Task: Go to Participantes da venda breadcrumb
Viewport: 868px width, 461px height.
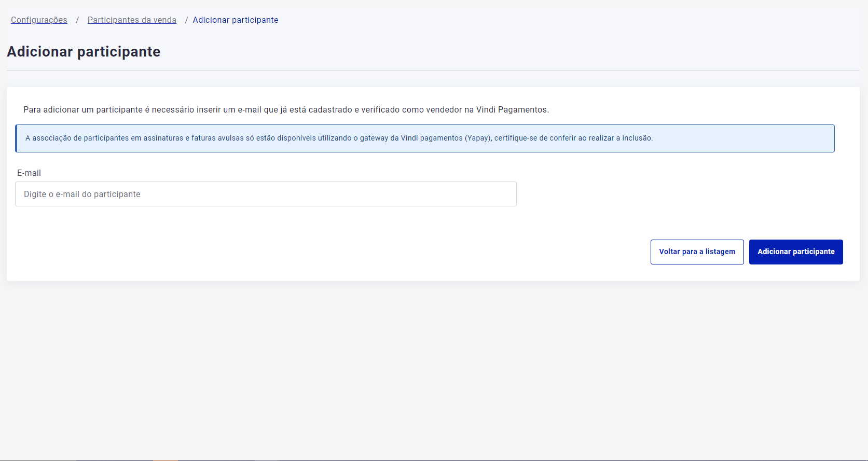Action: click(x=132, y=20)
